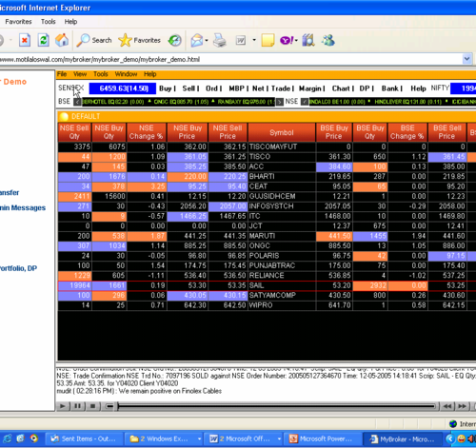The height and width of the screenshot is (448, 476).
Task: Click the Home icon in IE toolbar
Action: click(x=62, y=41)
